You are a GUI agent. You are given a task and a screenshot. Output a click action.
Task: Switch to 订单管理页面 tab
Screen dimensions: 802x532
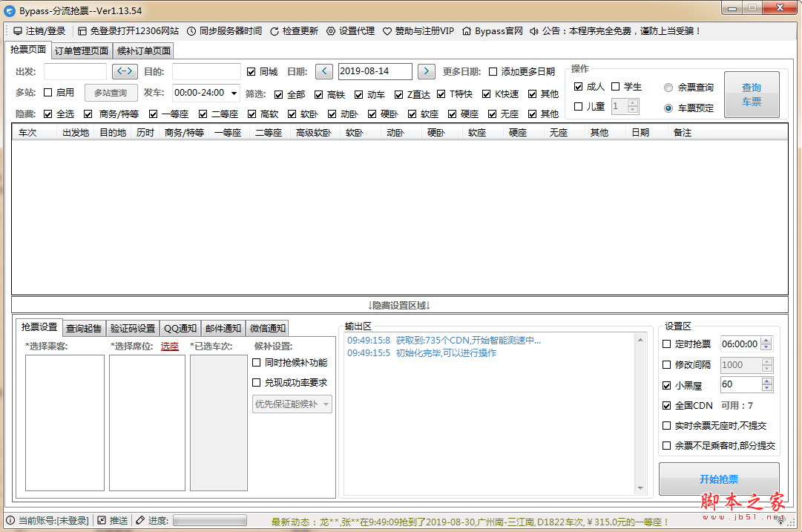point(82,50)
